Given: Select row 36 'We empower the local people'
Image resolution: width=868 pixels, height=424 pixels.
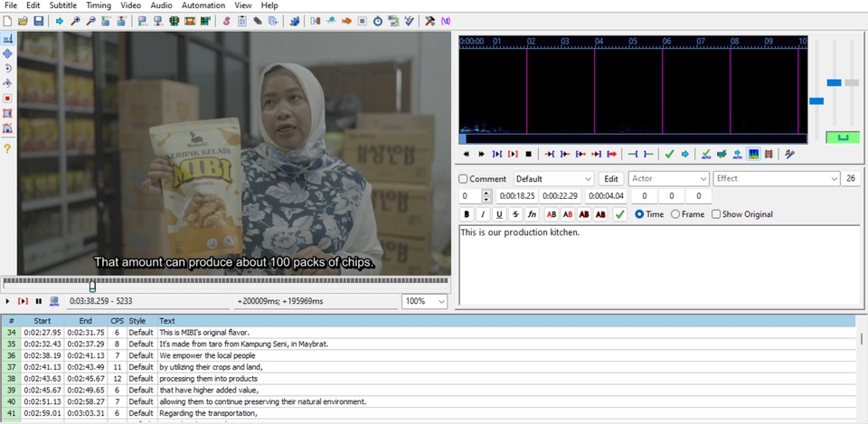Looking at the screenshot, I should point(428,355).
